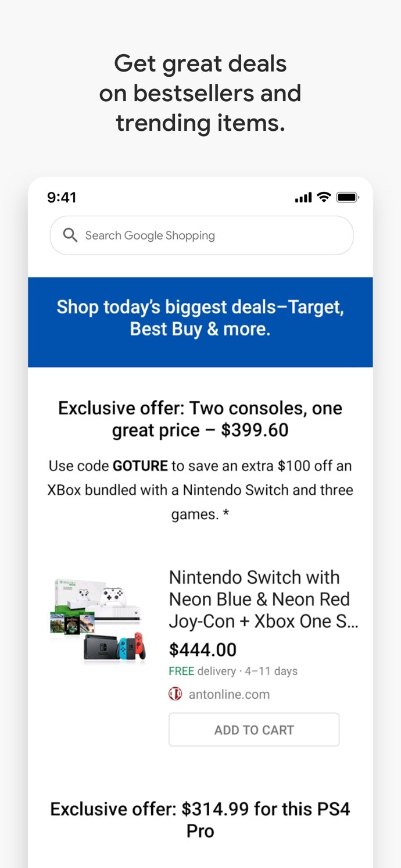Click the Search Google Shopping input field

click(x=201, y=235)
